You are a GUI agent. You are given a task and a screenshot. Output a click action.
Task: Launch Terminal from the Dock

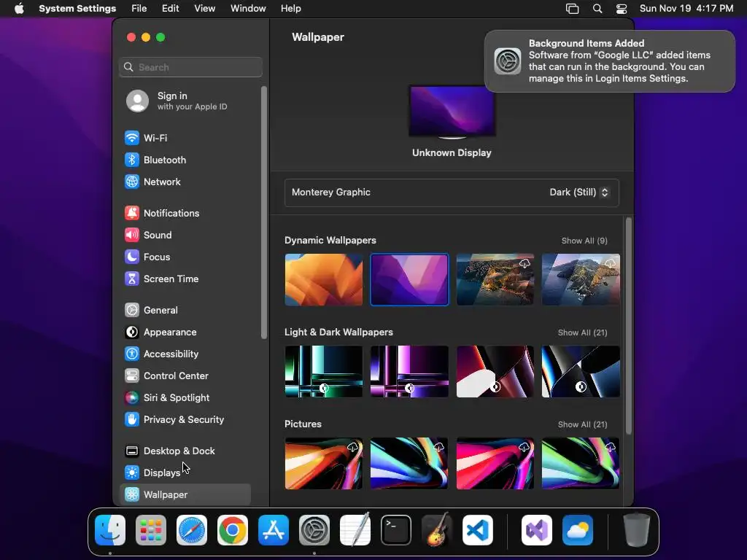pos(396,530)
